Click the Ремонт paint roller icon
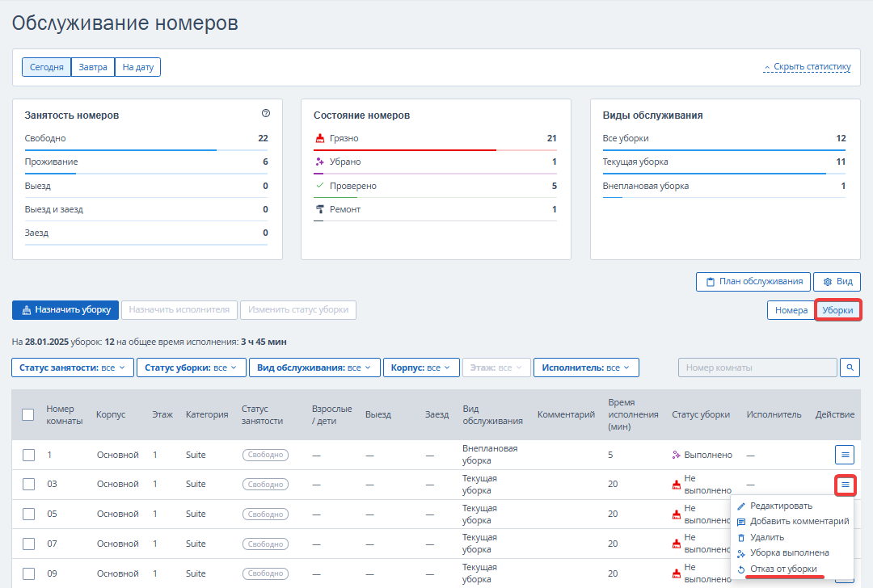 [x=319, y=209]
